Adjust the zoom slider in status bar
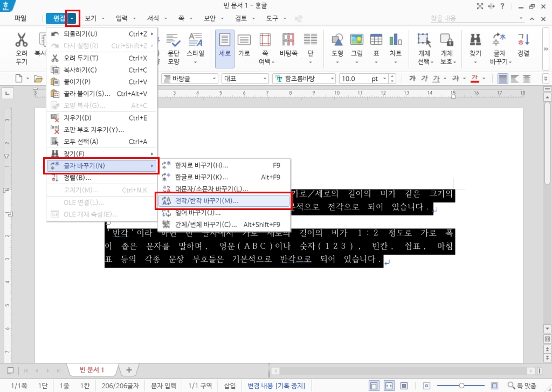Viewport: 552px width, 392px height. 461,386
